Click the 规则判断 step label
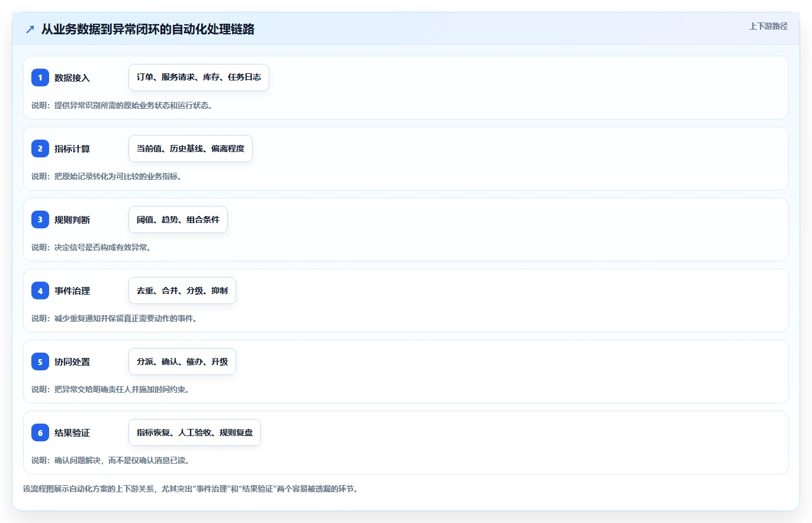Viewport: 812px width, 523px height. [72, 219]
